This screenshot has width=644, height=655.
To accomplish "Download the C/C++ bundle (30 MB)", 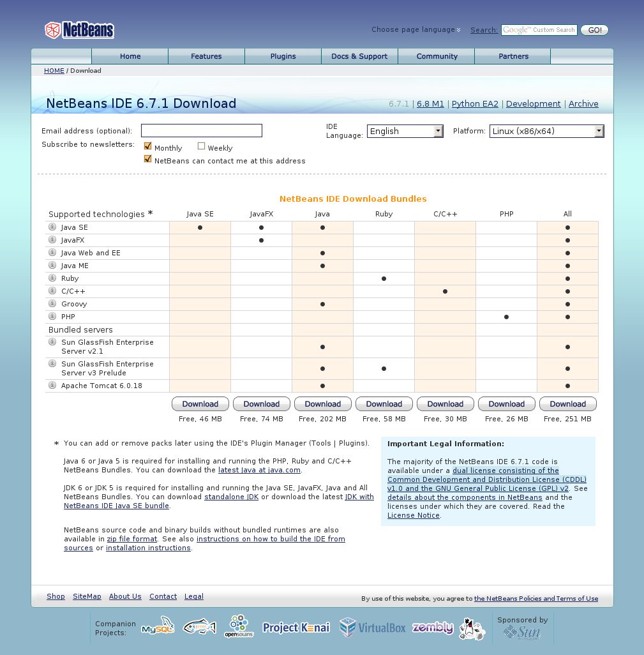I will tap(446, 404).
